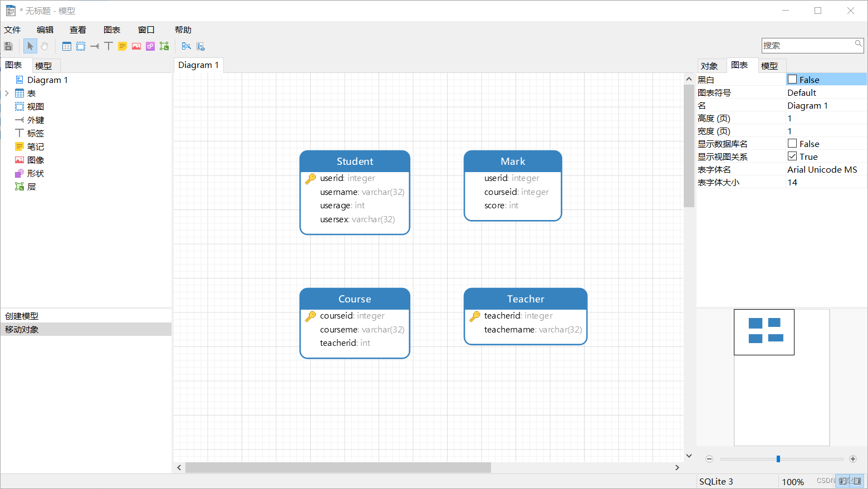The height and width of the screenshot is (489, 868).
Task: Open the 编辑 menu
Action: click(x=45, y=30)
